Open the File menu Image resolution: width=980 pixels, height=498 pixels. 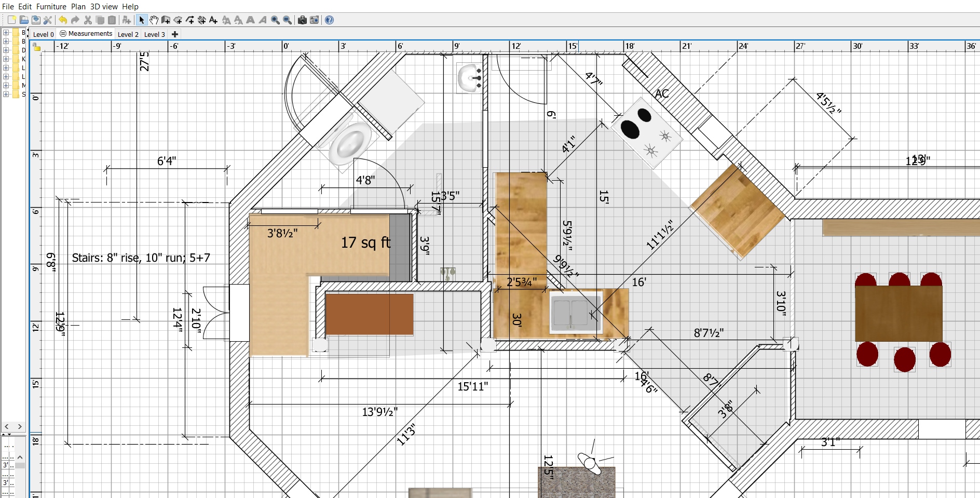(8, 6)
